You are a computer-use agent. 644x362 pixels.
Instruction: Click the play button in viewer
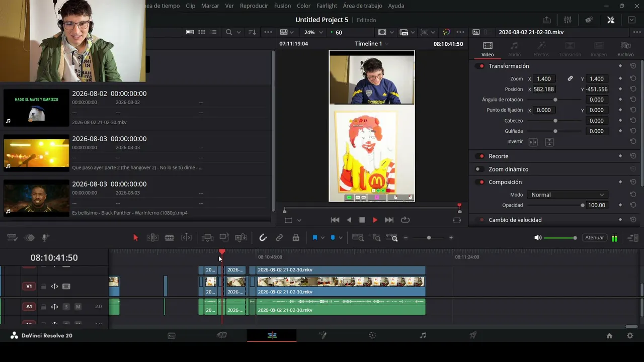(x=375, y=220)
